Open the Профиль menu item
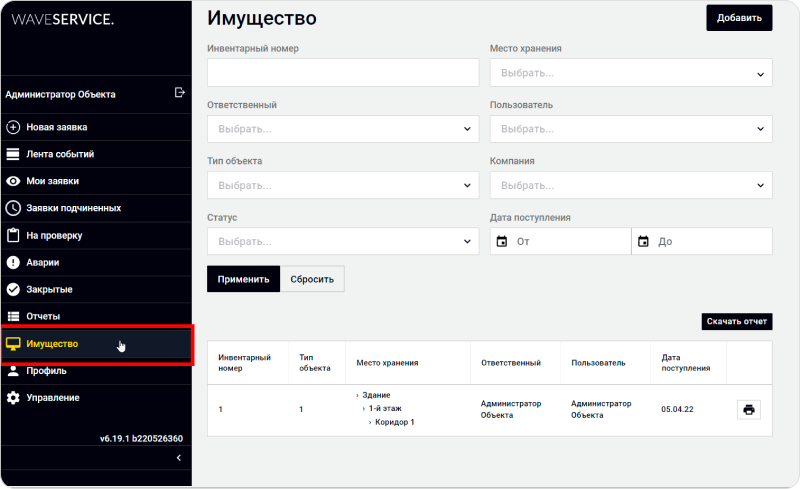Image resolution: width=800 pixels, height=489 pixels. pyautogui.click(x=46, y=370)
